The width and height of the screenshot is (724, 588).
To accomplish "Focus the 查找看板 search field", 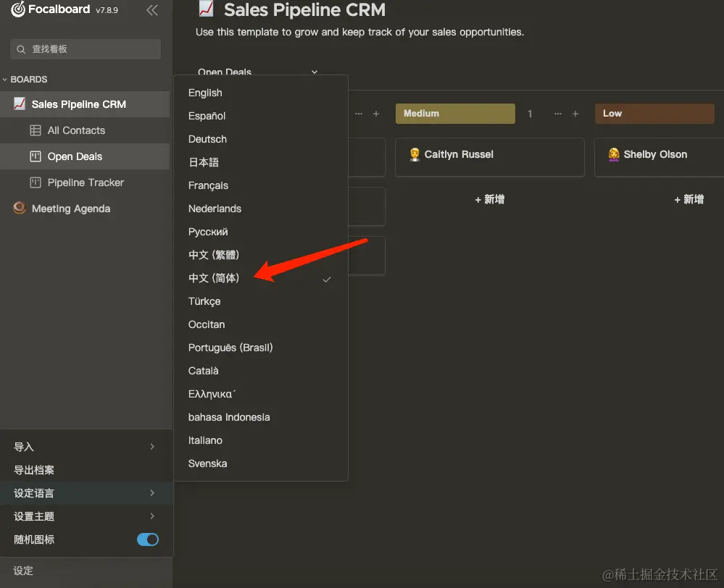I will [x=86, y=49].
